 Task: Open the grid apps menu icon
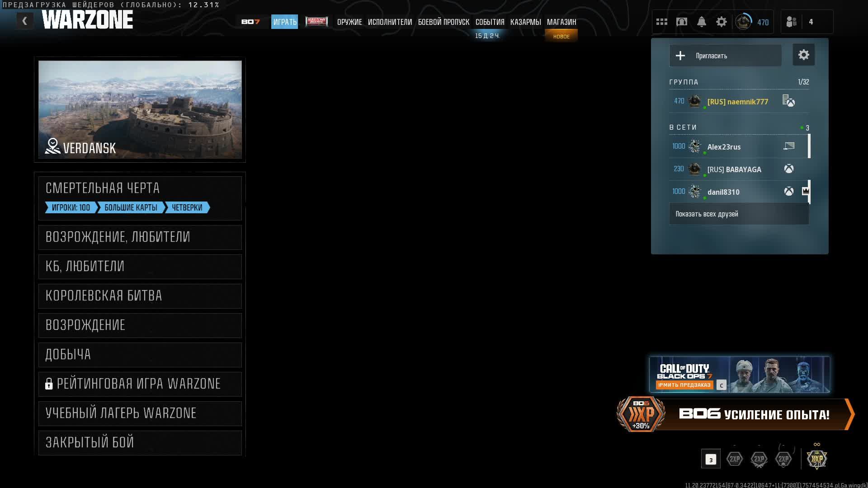(662, 22)
